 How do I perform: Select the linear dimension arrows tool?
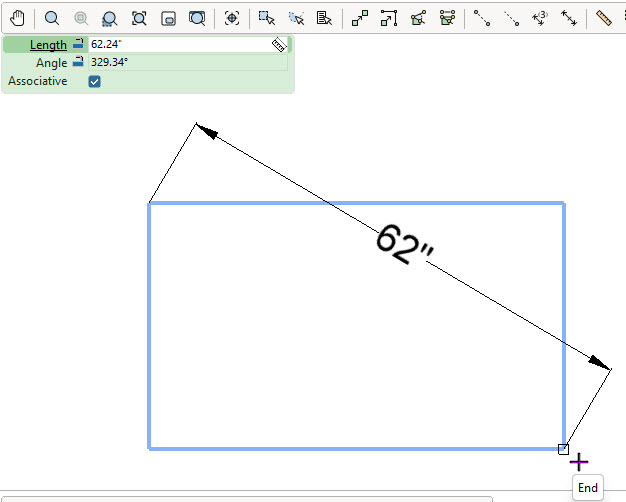click(x=569, y=18)
